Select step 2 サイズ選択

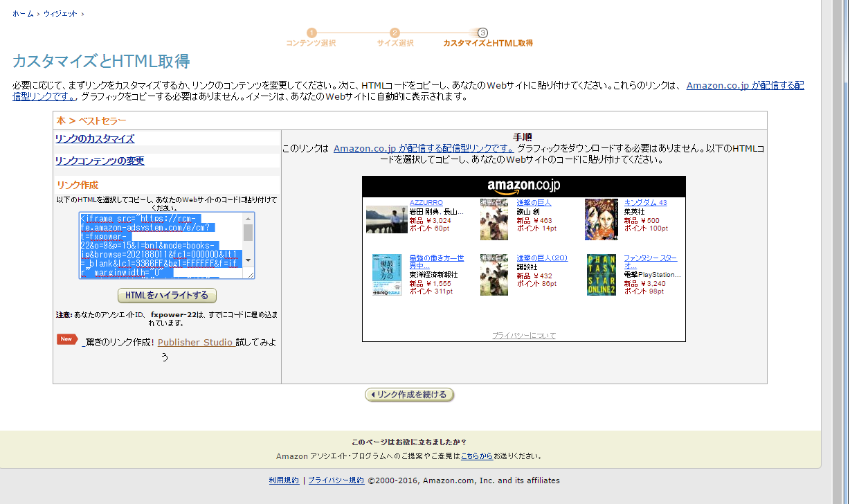point(395,38)
